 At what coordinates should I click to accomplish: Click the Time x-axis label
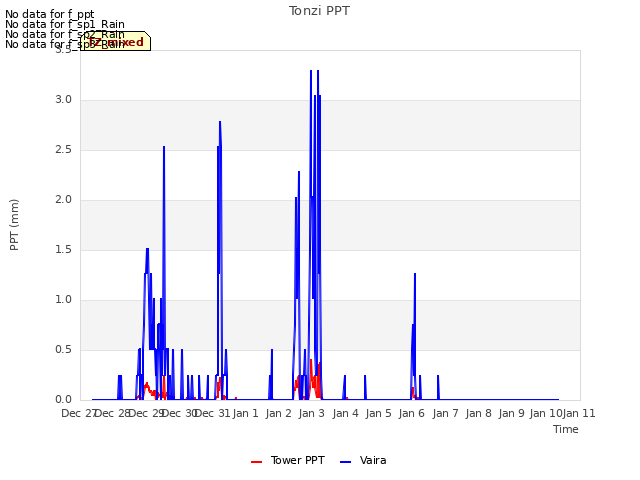pos(566,429)
